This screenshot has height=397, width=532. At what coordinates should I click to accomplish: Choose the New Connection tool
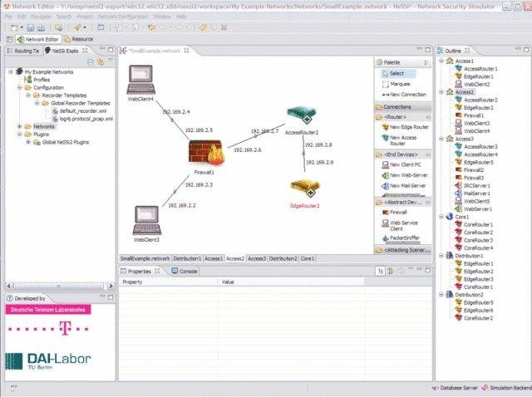(x=404, y=96)
